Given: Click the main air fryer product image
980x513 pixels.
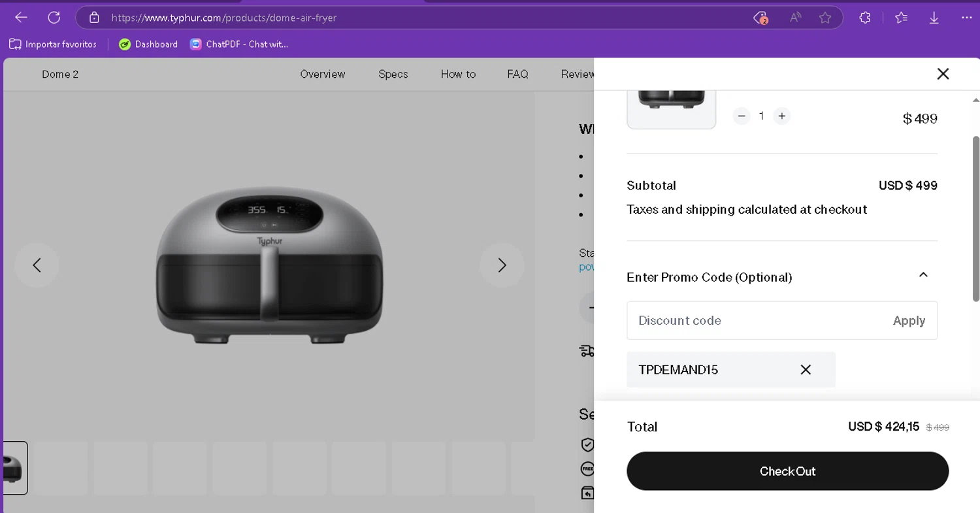Looking at the screenshot, I should pyautogui.click(x=269, y=266).
